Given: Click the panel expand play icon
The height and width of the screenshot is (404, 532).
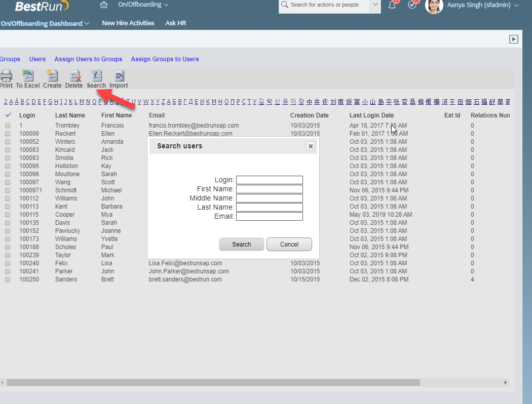Looking at the screenshot, I should tap(514, 39).
